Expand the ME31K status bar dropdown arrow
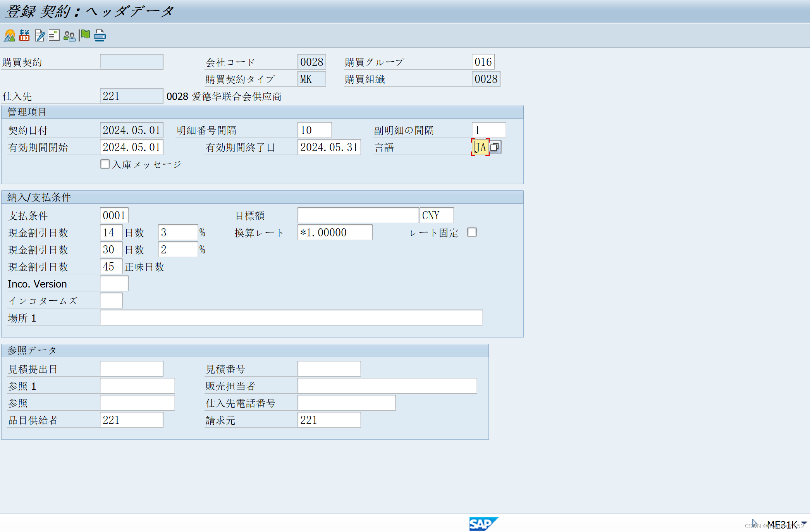 [x=804, y=523]
